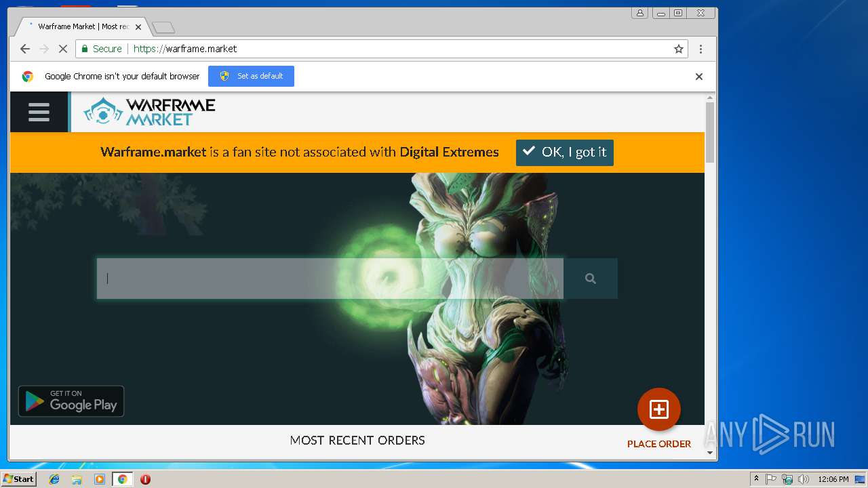The width and height of the screenshot is (868, 488).
Task: Click the vertical scrollbar thumb
Action: coord(710,133)
